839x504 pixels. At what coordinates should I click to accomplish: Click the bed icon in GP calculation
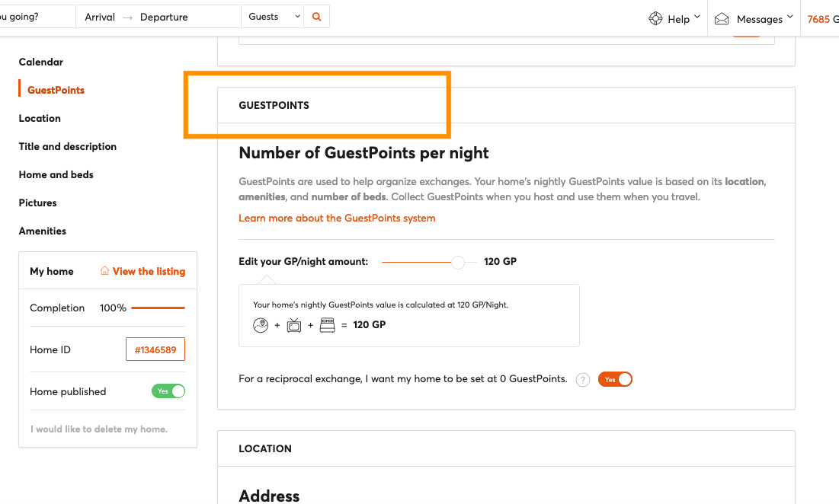click(328, 325)
